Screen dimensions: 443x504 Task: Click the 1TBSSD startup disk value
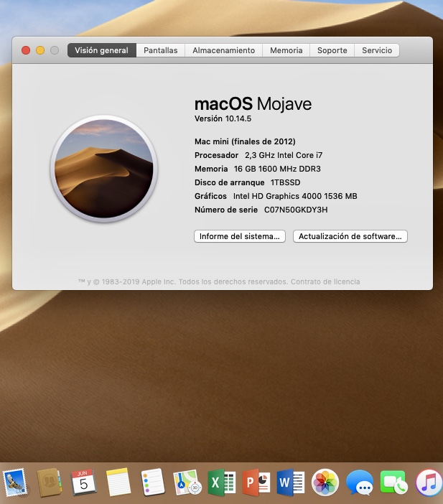[x=286, y=182]
